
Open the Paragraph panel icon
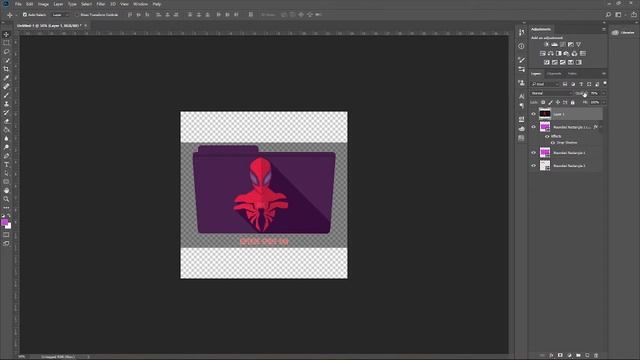521,106
